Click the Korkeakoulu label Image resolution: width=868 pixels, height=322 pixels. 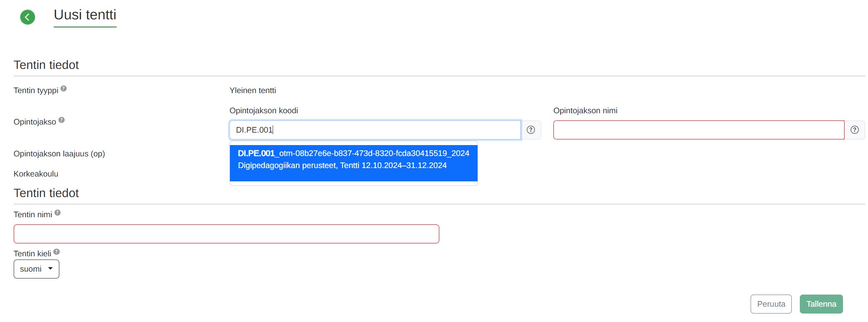point(36,174)
